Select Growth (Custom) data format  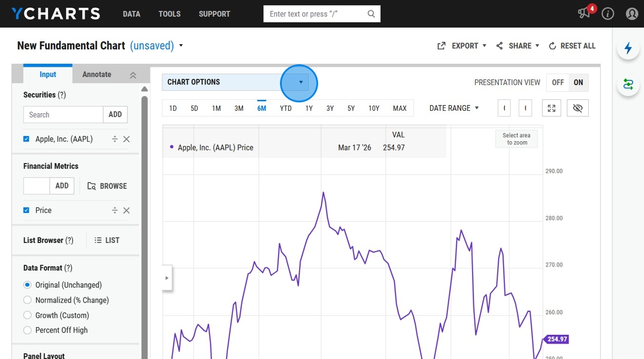point(28,315)
